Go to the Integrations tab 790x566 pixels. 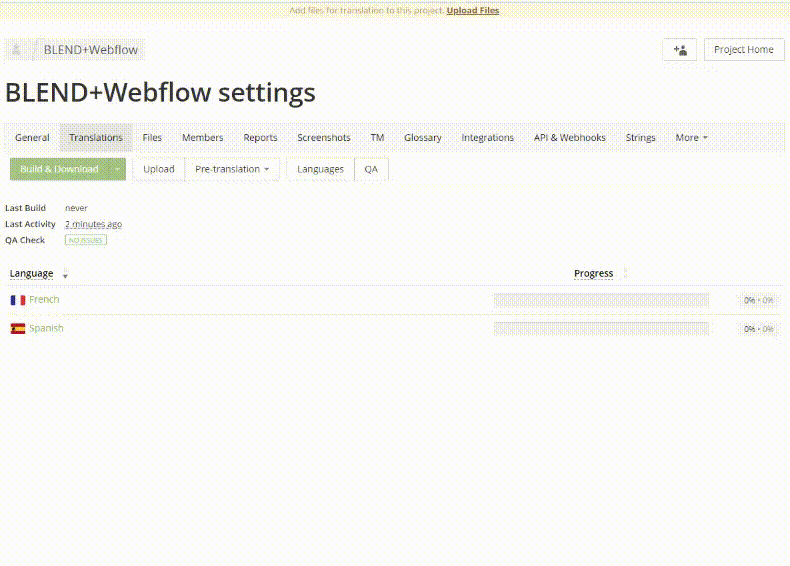(x=487, y=138)
